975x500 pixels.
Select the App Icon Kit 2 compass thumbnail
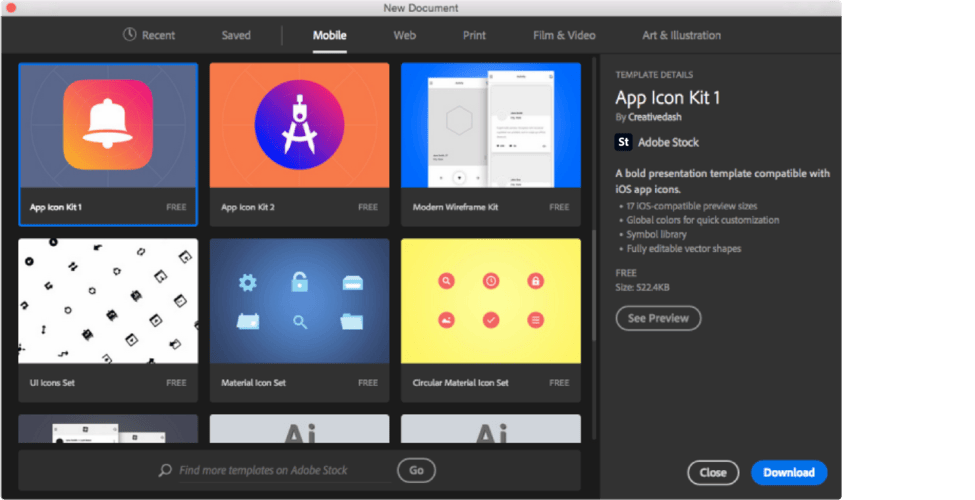point(299,125)
